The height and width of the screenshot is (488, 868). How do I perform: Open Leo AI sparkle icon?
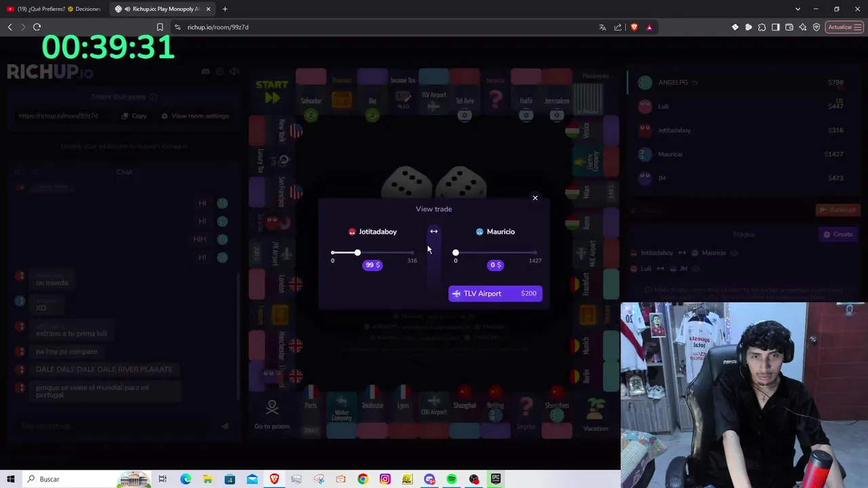pyautogui.click(x=803, y=27)
